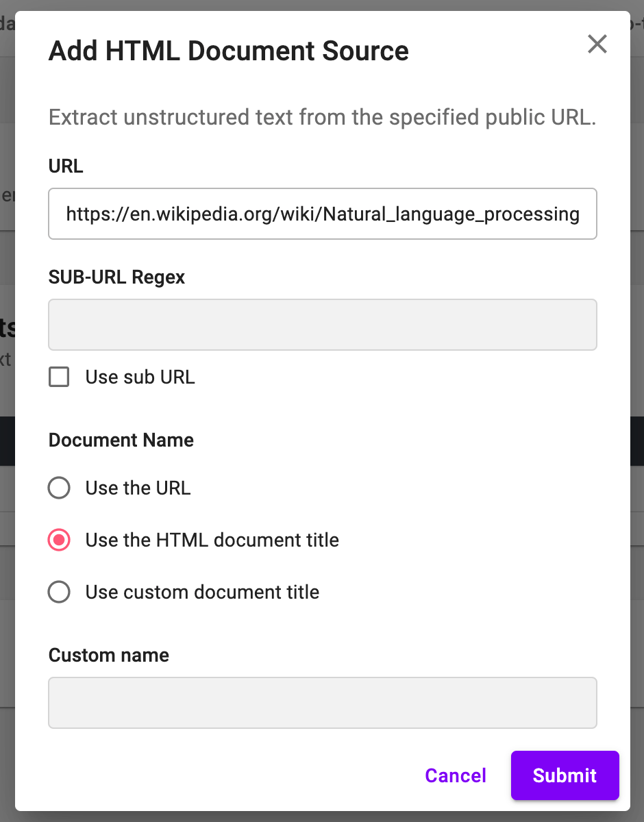
Task: Select the Use the URL radio button
Action: pos(59,488)
